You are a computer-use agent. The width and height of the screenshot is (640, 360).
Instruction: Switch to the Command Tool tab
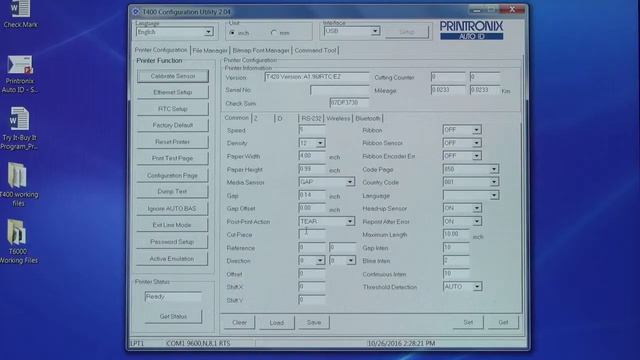click(315, 50)
